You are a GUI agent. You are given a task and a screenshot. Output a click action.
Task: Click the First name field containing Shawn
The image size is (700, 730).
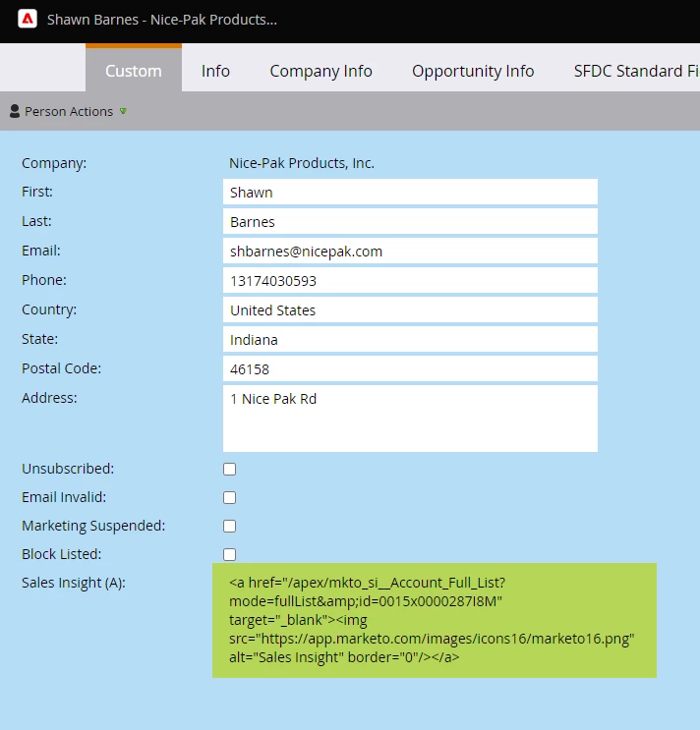coord(410,192)
